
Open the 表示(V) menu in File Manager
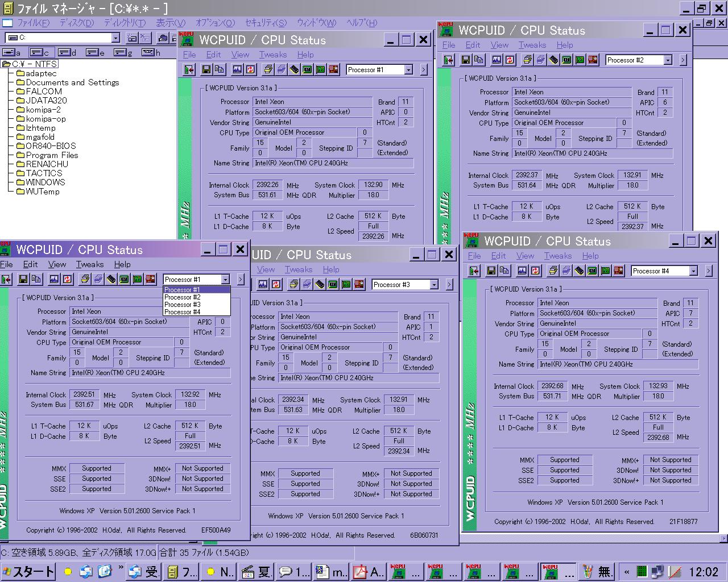point(171,23)
